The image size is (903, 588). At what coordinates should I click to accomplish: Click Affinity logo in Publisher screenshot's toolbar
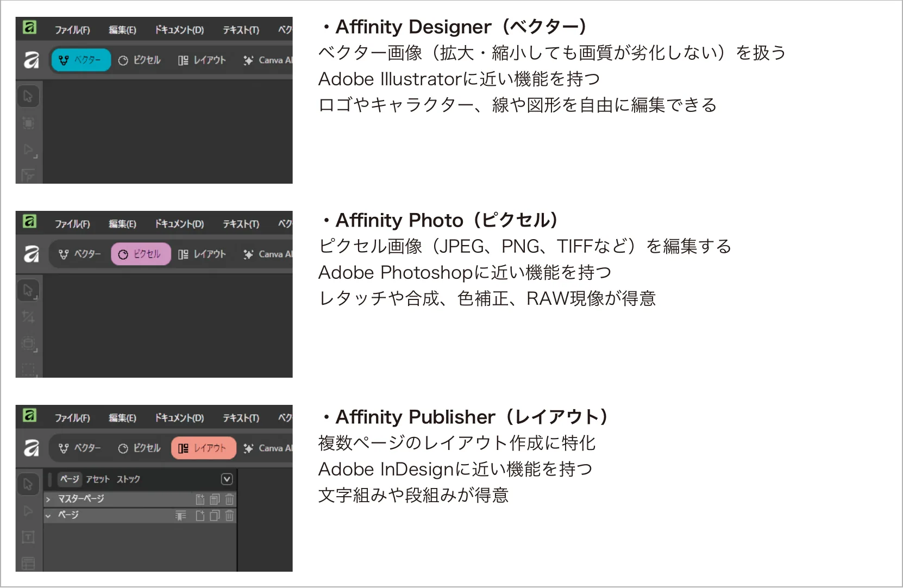pyautogui.click(x=31, y=448)
